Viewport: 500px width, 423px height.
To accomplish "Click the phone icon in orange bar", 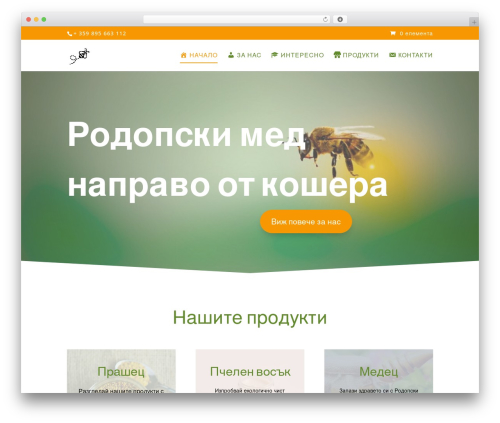I will pyautogui.click(x=69, y=34).
